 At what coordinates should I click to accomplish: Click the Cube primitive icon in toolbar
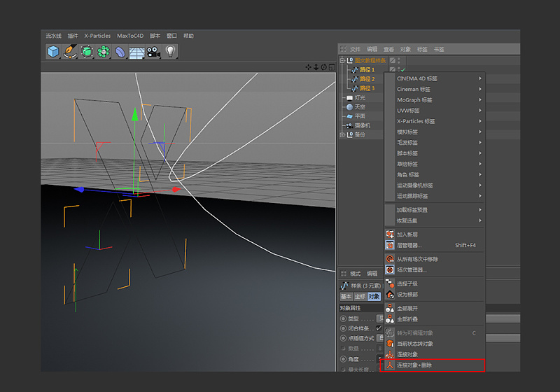(53, 52)
